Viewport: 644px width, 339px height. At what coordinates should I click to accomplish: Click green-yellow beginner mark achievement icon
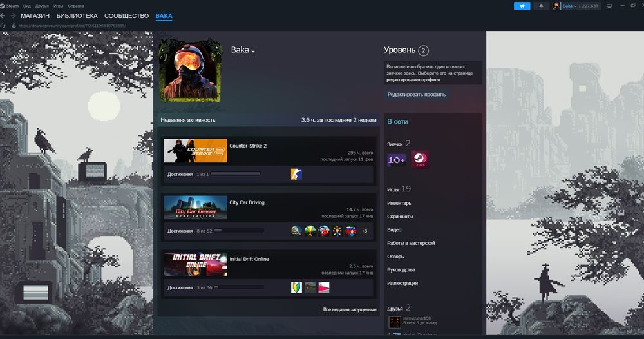pos(296,287)
